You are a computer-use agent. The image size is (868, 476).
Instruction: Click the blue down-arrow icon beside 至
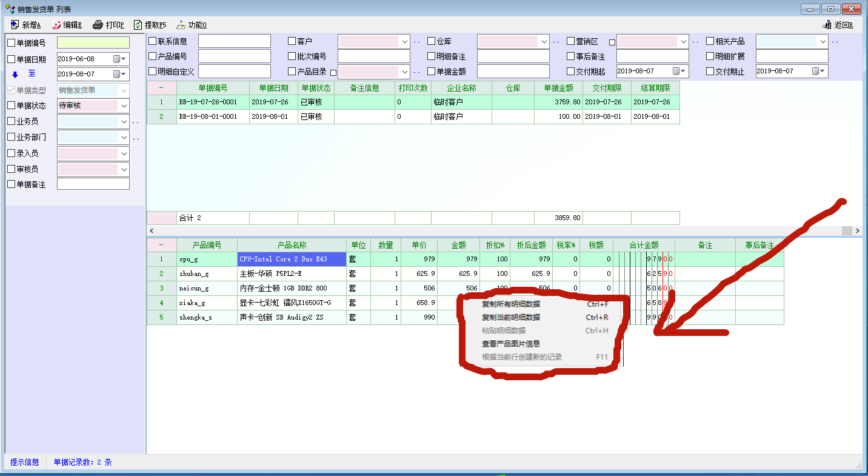click(x=15, y=74)
